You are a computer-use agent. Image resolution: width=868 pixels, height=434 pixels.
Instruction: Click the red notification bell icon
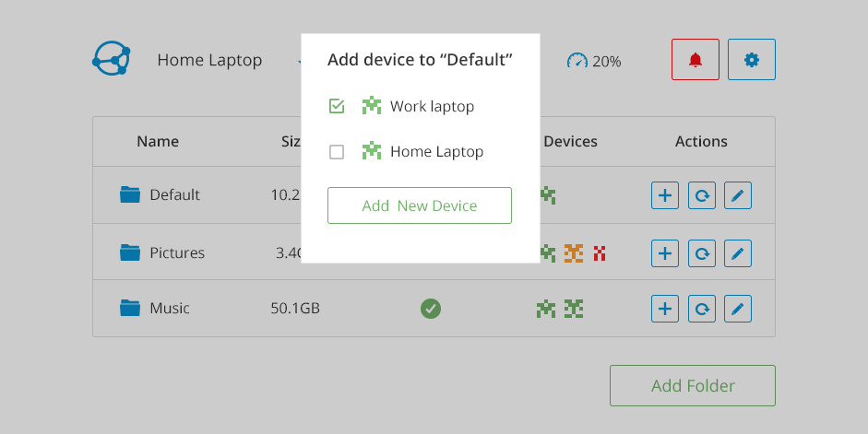[x=696, y=60]
